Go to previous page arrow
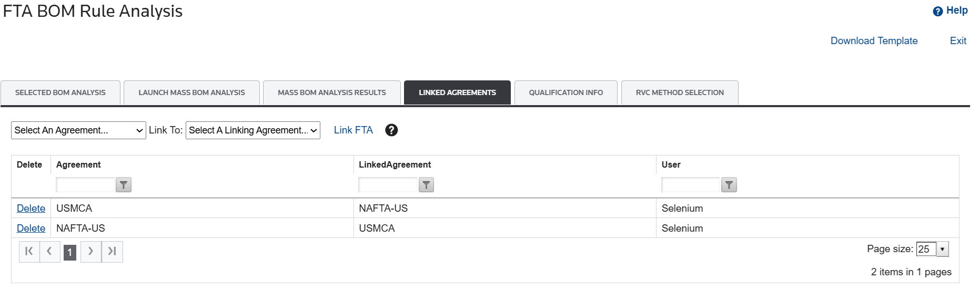The image size is (980, 290). (50, 252)
